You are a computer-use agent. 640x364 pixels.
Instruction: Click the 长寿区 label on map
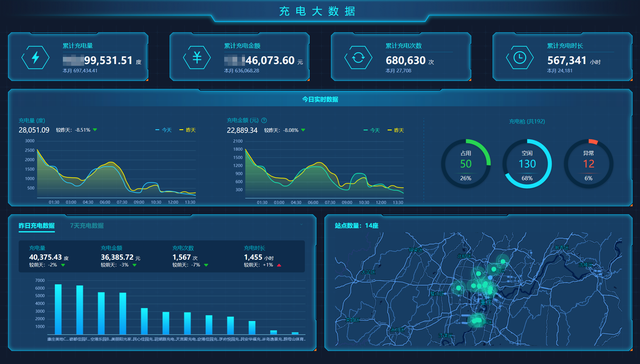(x=562, y=248)
